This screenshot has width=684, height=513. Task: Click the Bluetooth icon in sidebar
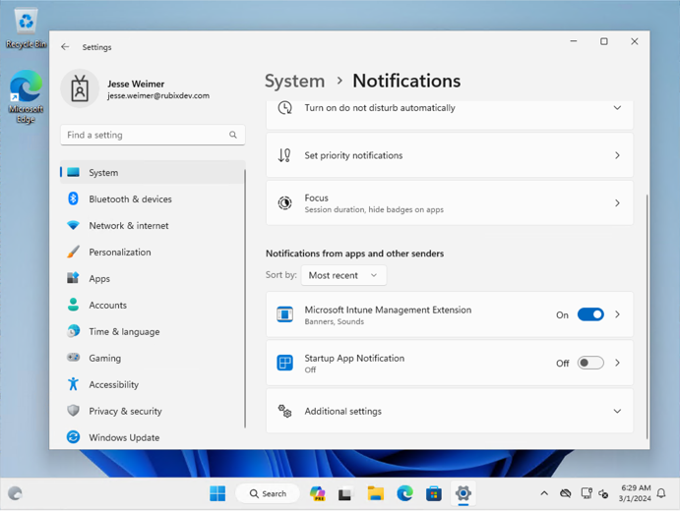pos(73,199)
